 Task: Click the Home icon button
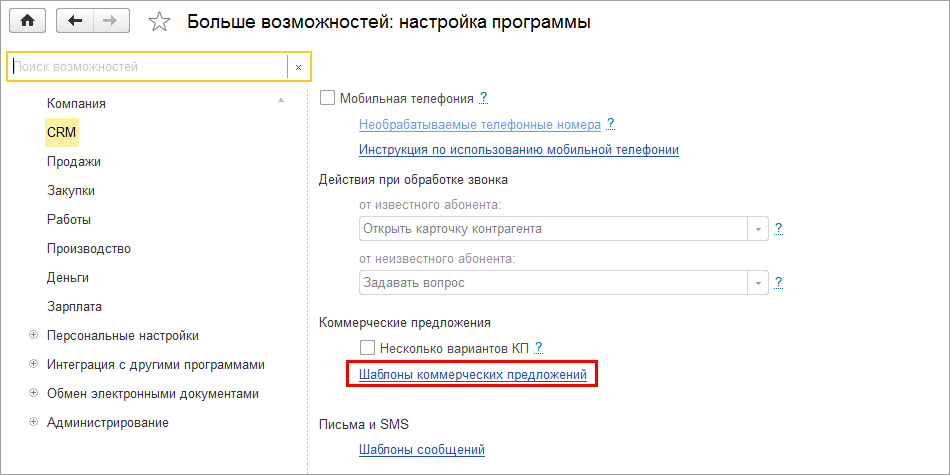[27, 20]
